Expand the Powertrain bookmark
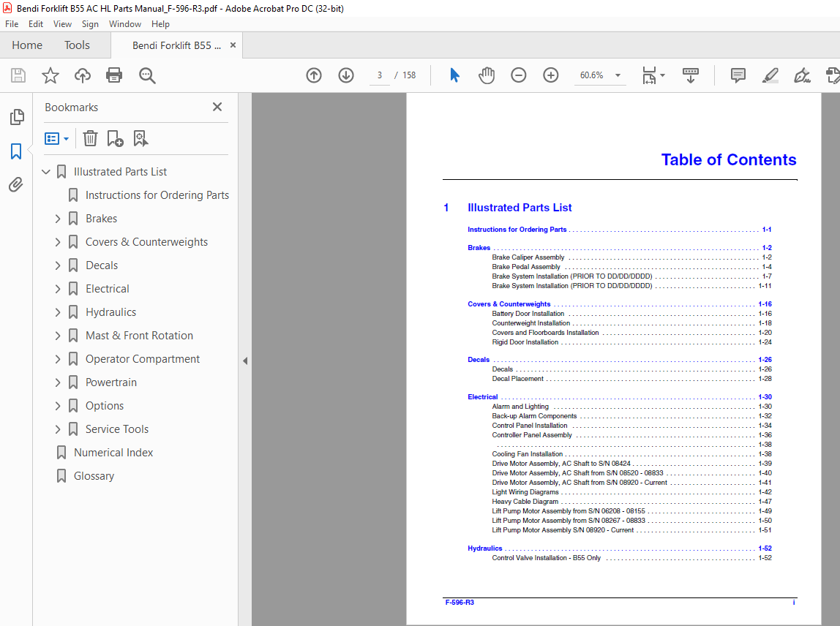Image resolution: width=840 pixels, height=626 pixels. (58, 382)
